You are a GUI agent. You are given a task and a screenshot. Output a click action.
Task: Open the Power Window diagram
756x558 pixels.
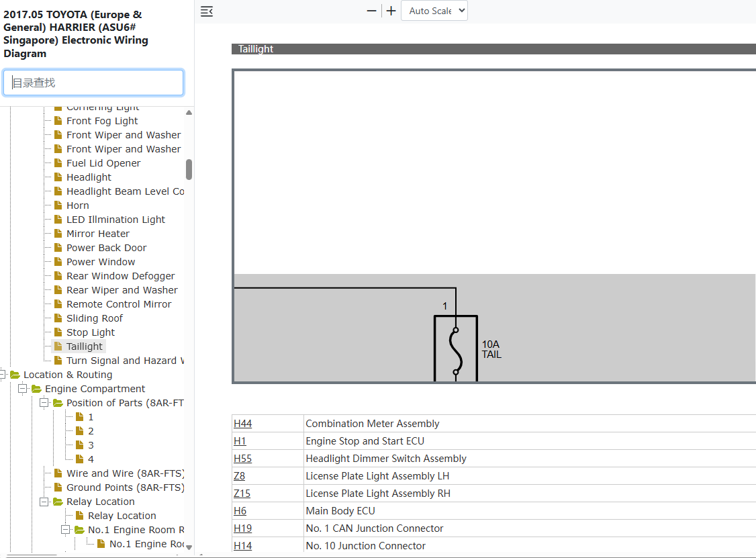(x=101, y=262)
